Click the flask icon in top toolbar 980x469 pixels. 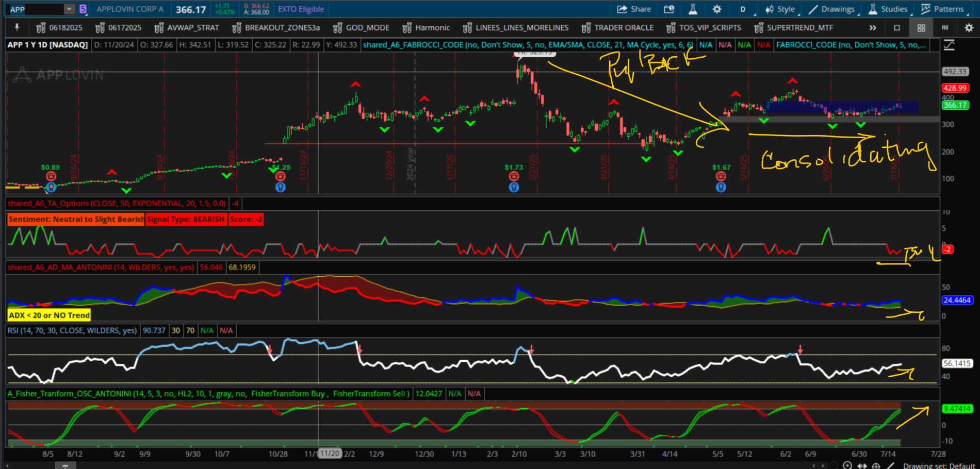693,9
